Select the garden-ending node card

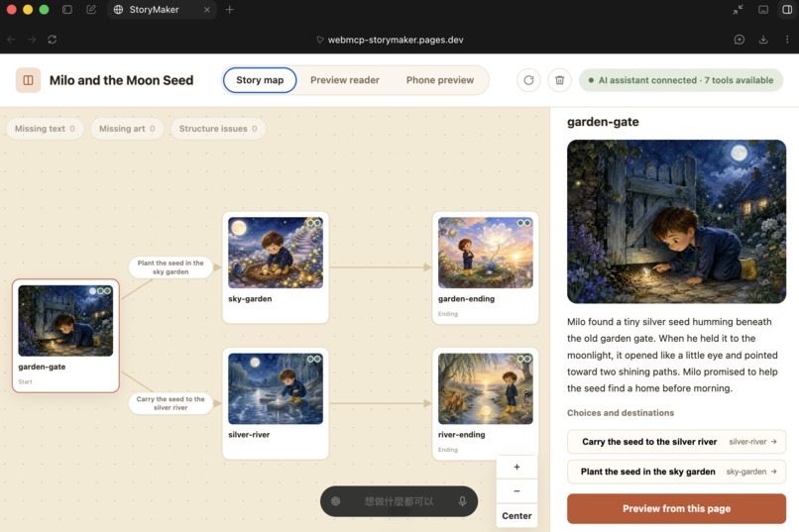click(486, 267)
